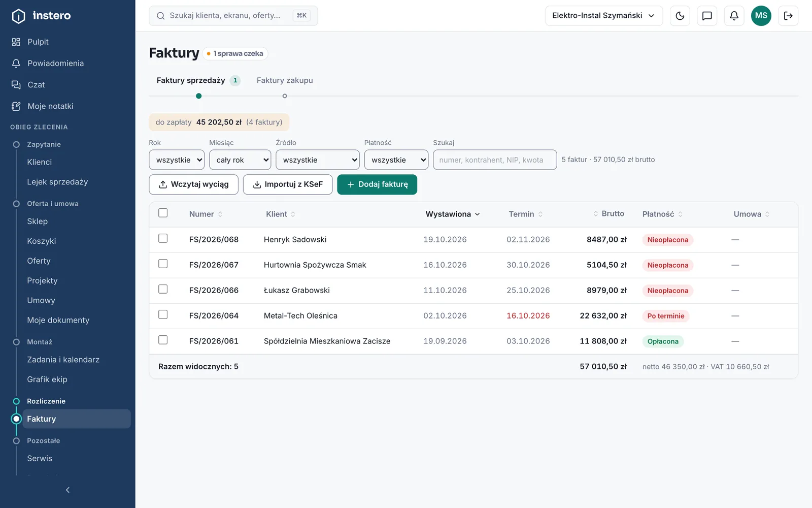Select all invoices with the header checkbox

[x=163, y=213]
